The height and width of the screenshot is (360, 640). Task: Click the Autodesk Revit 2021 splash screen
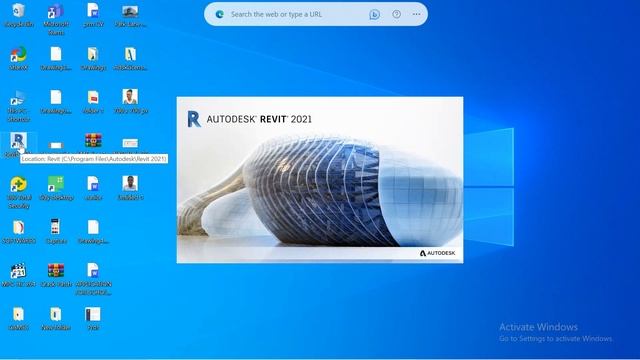[320, 180]
